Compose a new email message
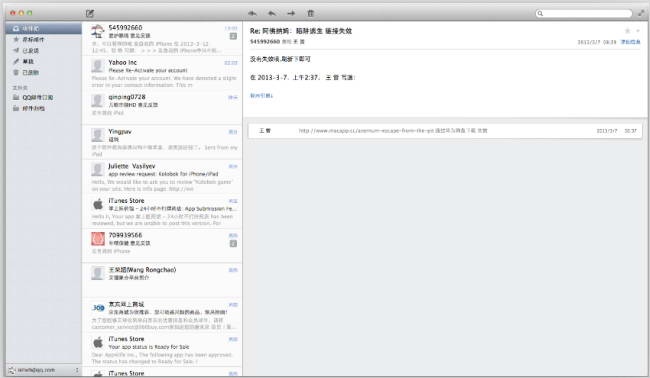The width and height of the screenshot is (650, 378). (x=90, y=13)
